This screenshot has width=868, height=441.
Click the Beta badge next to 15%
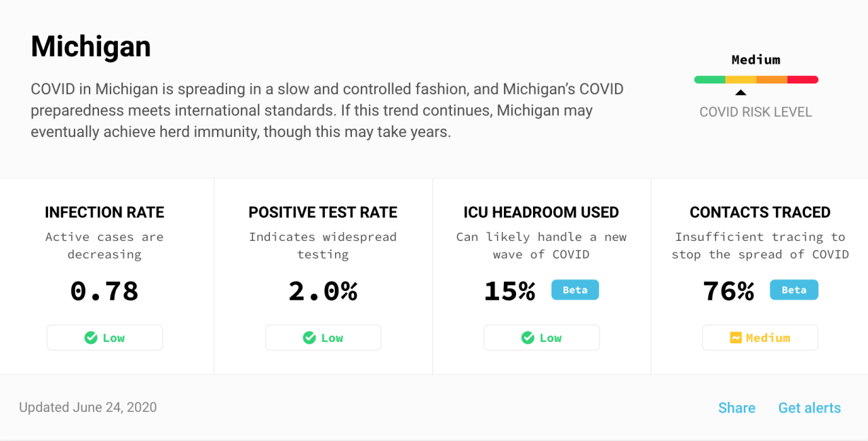click(x=575, y=290)
